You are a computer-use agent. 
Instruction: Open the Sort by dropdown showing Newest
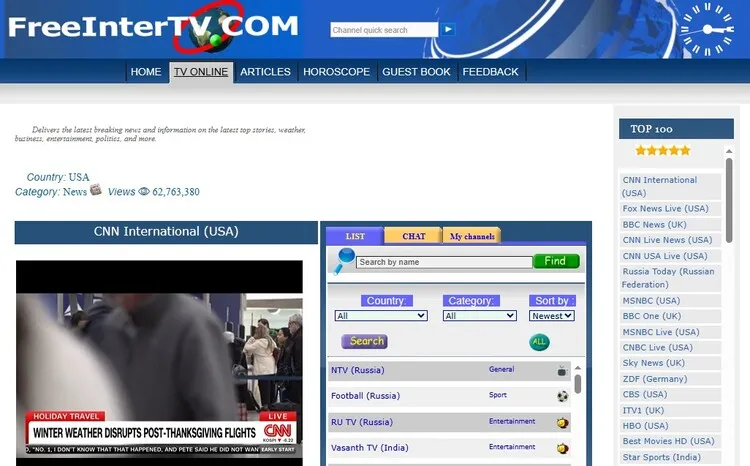(x=551, y=316)
